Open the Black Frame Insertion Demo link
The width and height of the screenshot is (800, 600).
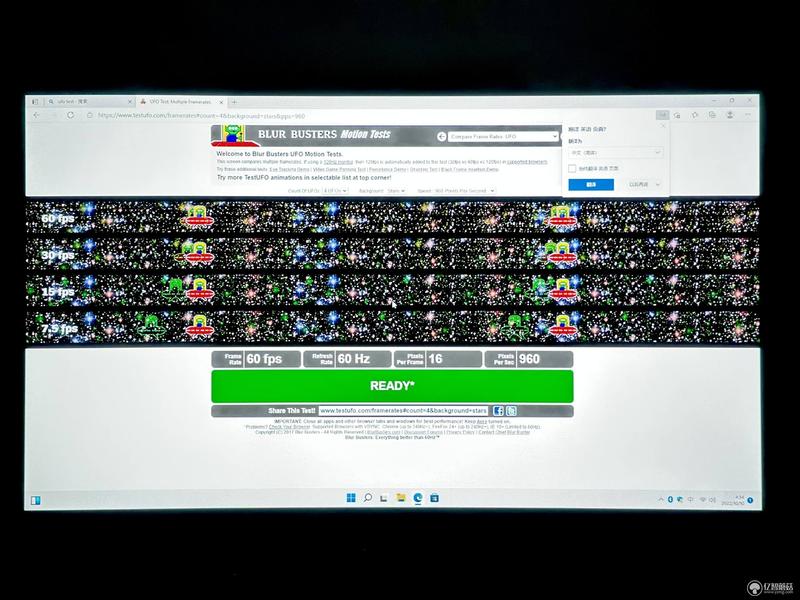tap(470, 169)
